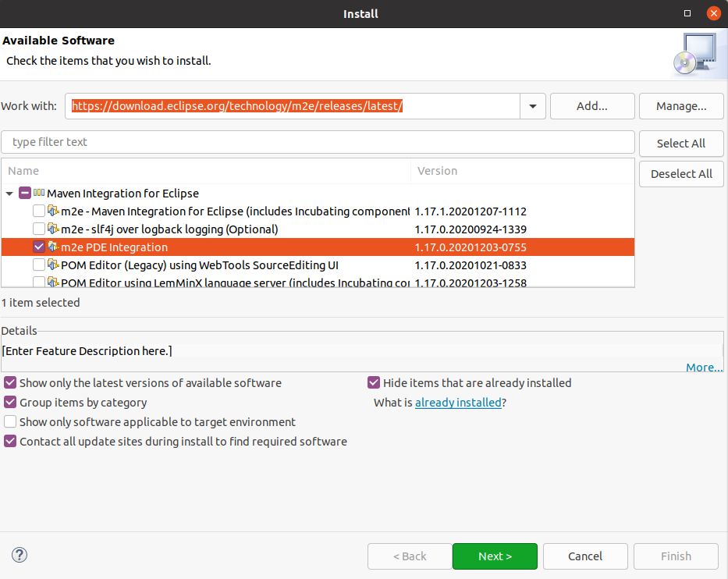Open the Manage... software sites button

click(681, 106)
